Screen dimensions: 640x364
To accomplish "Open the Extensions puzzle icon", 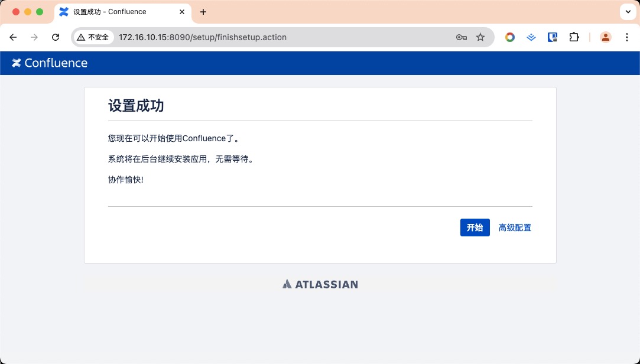I will click(x=574, y=37).
